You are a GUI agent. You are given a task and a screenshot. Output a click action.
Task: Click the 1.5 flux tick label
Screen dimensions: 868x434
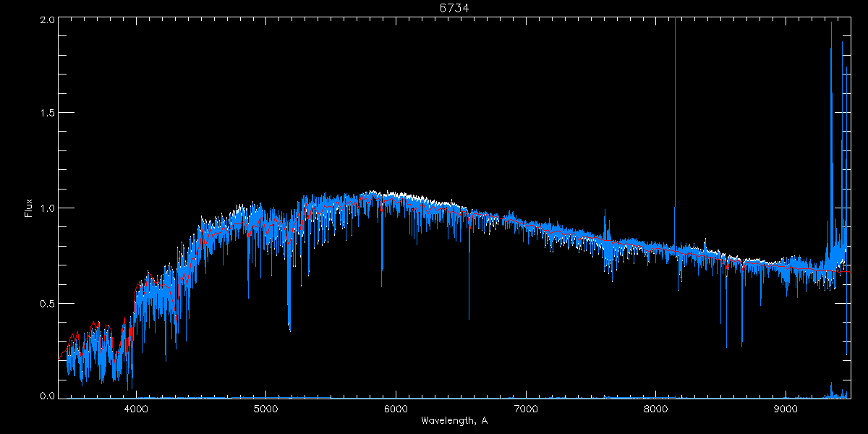pos(47,113)
